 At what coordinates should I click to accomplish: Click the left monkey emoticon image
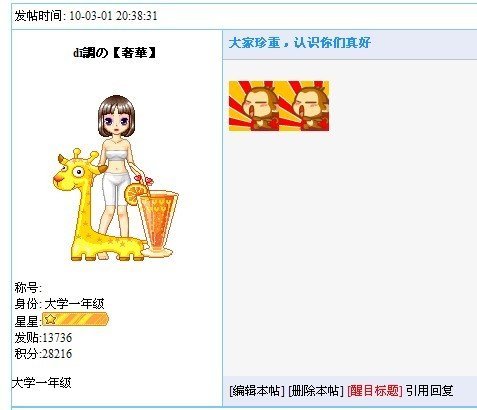tap(254, 106)
